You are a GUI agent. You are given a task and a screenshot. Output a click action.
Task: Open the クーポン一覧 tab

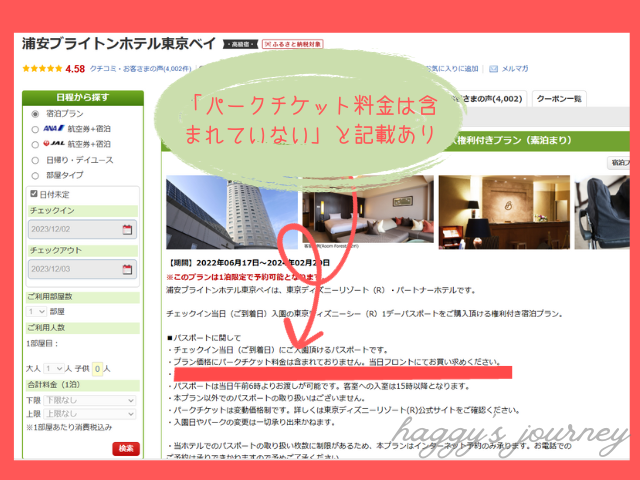(x=559, y=99)
